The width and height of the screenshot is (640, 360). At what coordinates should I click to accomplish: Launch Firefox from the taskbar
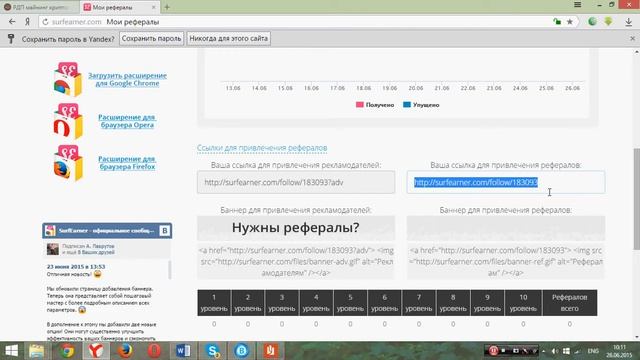(125, 351)
